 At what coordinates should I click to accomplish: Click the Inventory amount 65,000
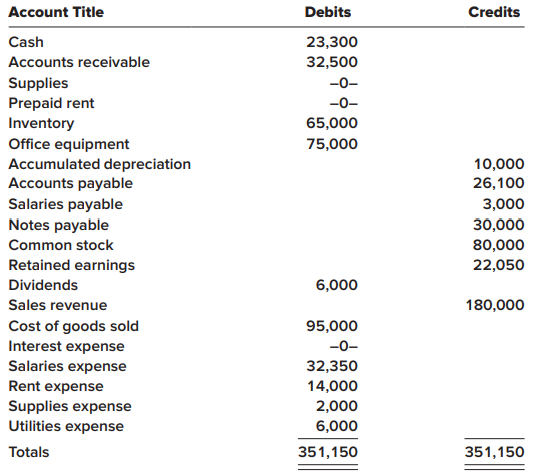[x=332, y=123]
